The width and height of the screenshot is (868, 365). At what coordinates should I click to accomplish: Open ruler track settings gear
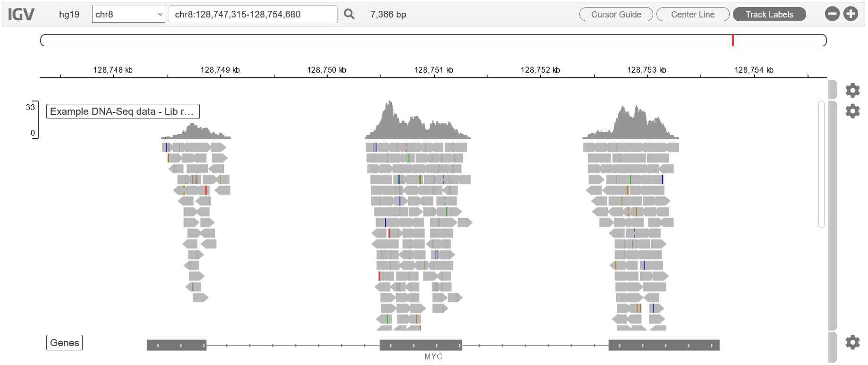852,90
